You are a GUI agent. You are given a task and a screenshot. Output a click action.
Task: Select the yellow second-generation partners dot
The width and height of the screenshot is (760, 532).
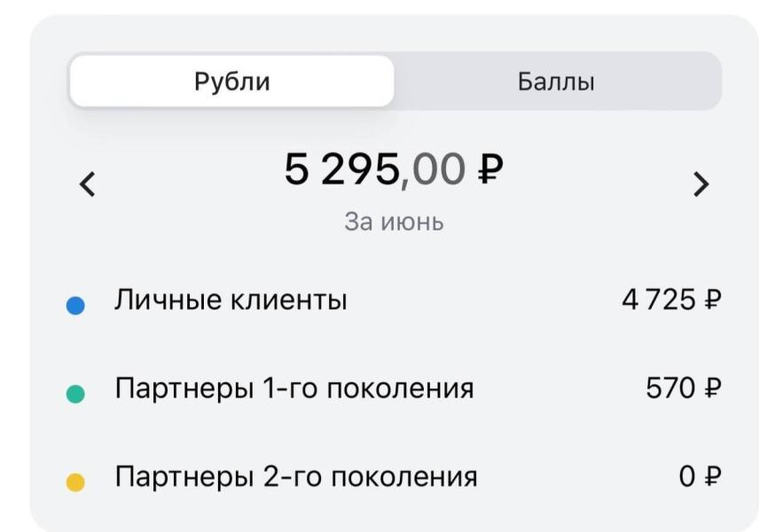pos(75,482)
